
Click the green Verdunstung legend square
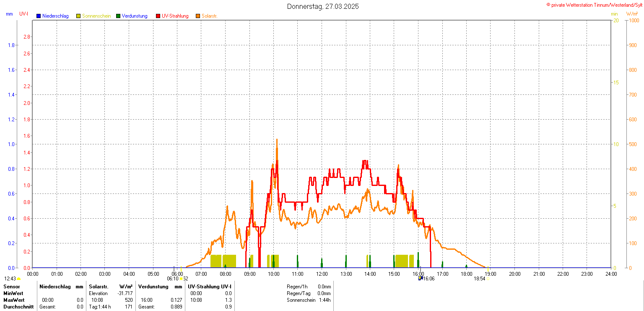(x=118, y=16)
